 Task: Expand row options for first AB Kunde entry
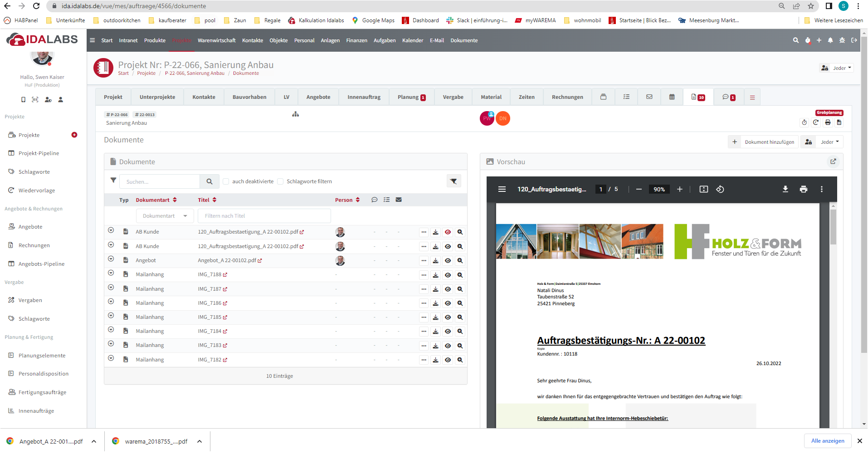[x=111, y=231]
